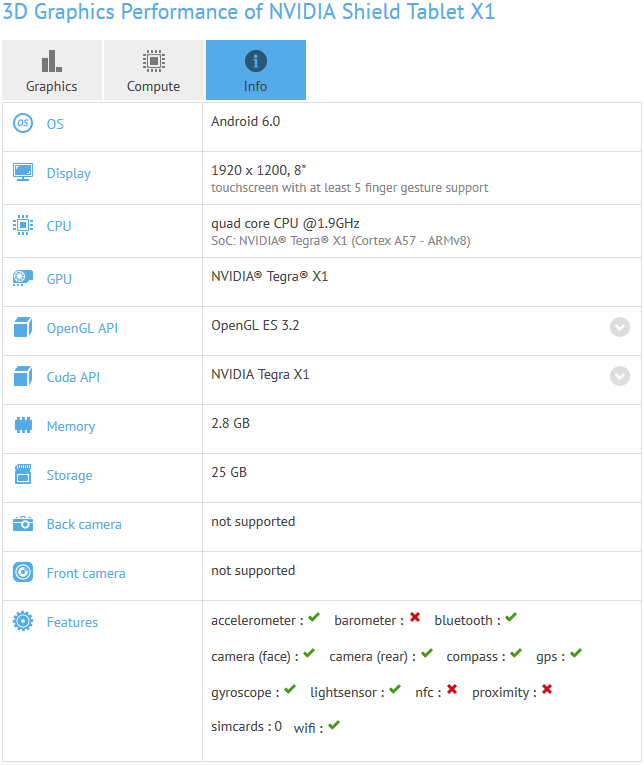Click the Front camera icon

pyautogui.click(x=23, y=573)
